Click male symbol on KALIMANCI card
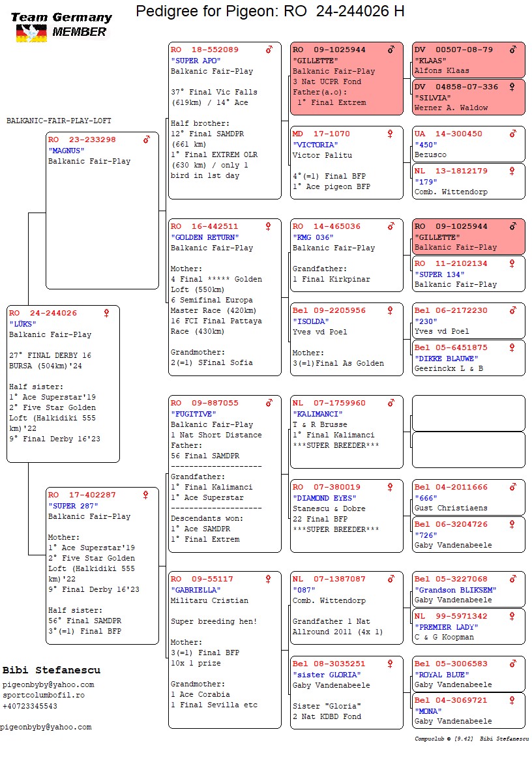532x764 pixels. [391, 403]
